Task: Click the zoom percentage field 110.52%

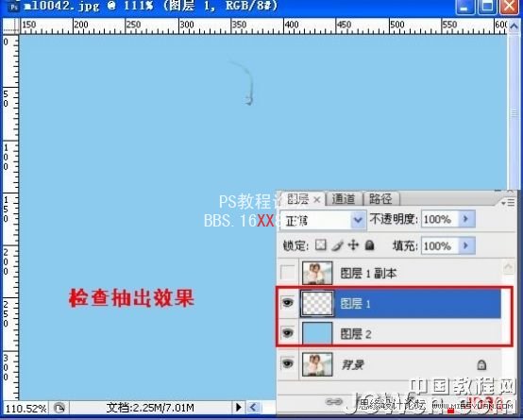Action: [25, 408]
